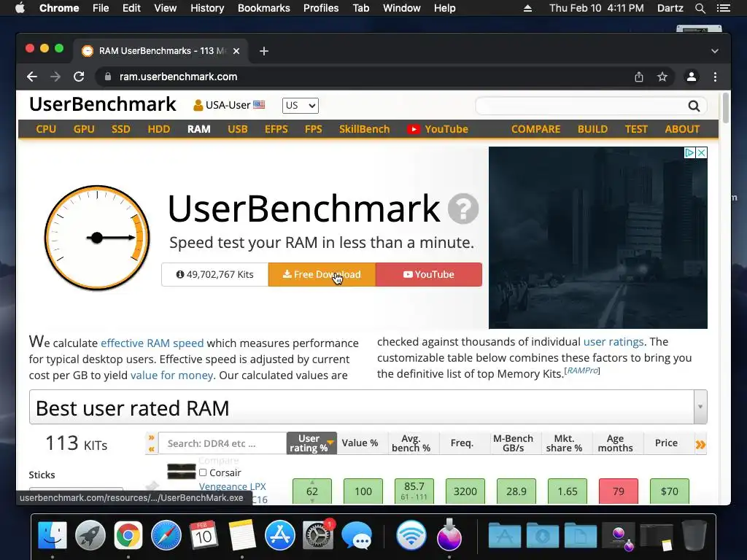Click the right double-chevron column arrow

700,445
